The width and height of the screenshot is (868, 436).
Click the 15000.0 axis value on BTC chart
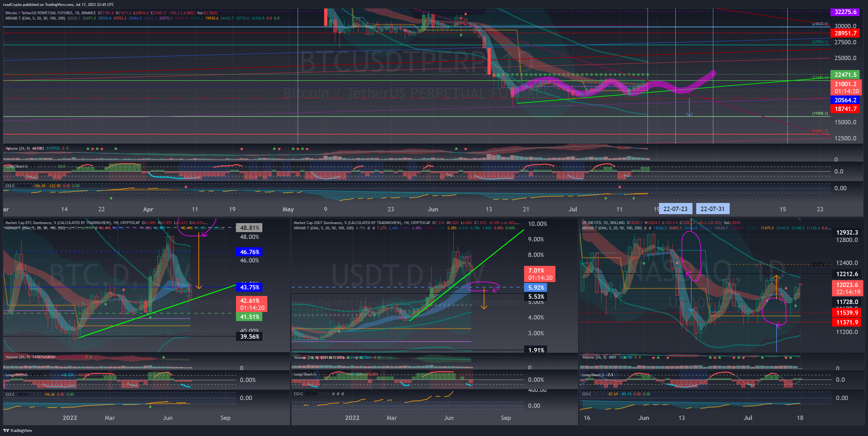(x=845, y=122)
